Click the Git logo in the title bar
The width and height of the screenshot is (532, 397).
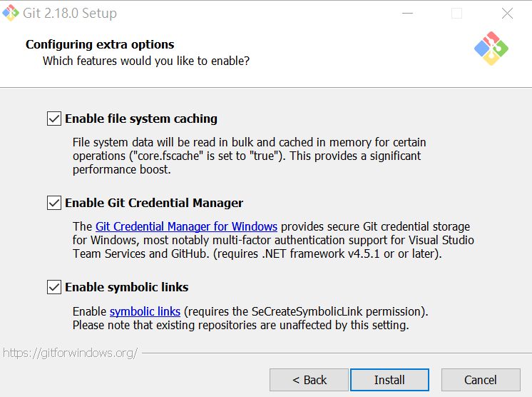(11, 13)
